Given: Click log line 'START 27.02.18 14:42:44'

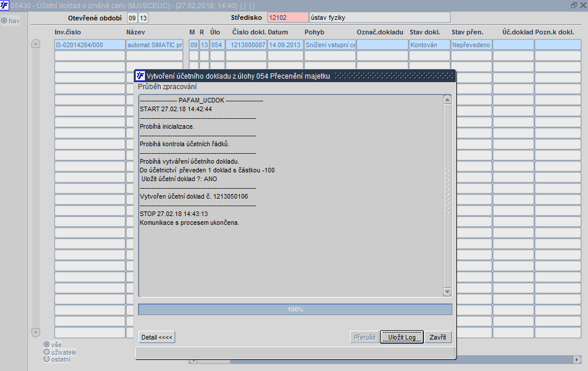Looking at the screenshot, I should tap(175, 109).
